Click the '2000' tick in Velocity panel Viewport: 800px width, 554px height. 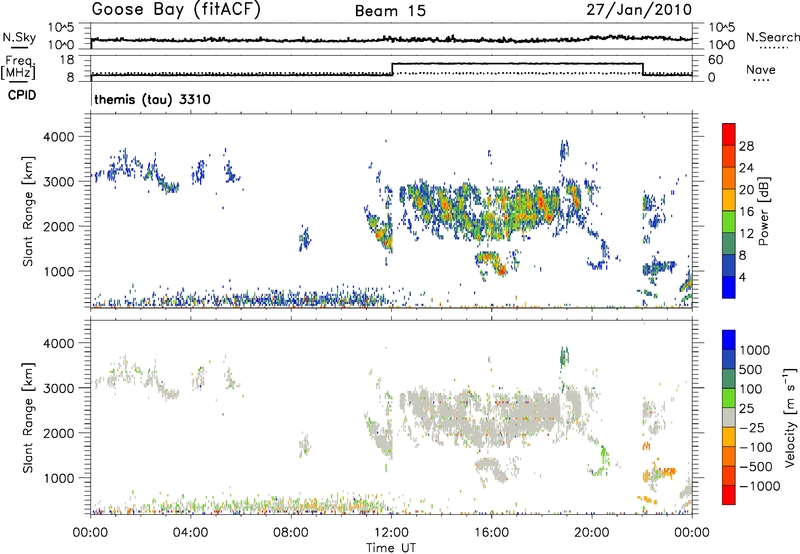point(58,433)
